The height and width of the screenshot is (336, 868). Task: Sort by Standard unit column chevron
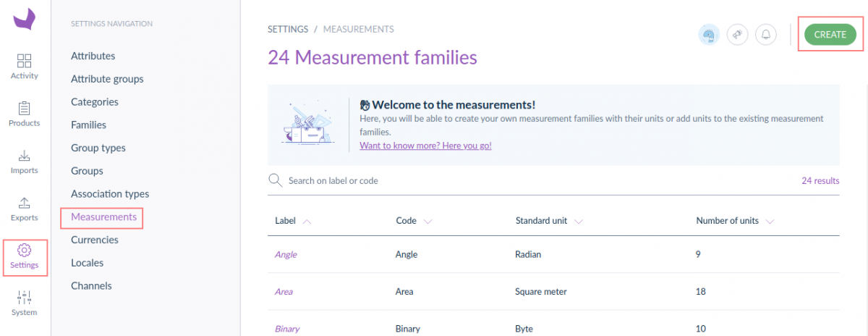tap(578, 222)
